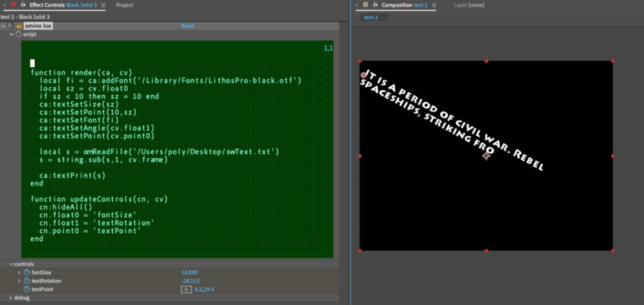Close the Composition panel tab
Screen dimensions: 644x305
click(356, 5)
